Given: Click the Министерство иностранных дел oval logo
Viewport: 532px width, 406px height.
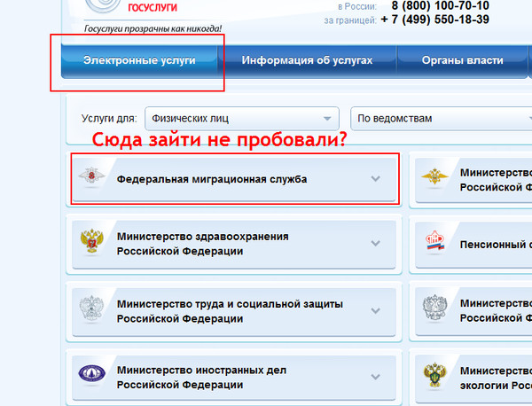Looking at the screenshot, I should 92,373.
